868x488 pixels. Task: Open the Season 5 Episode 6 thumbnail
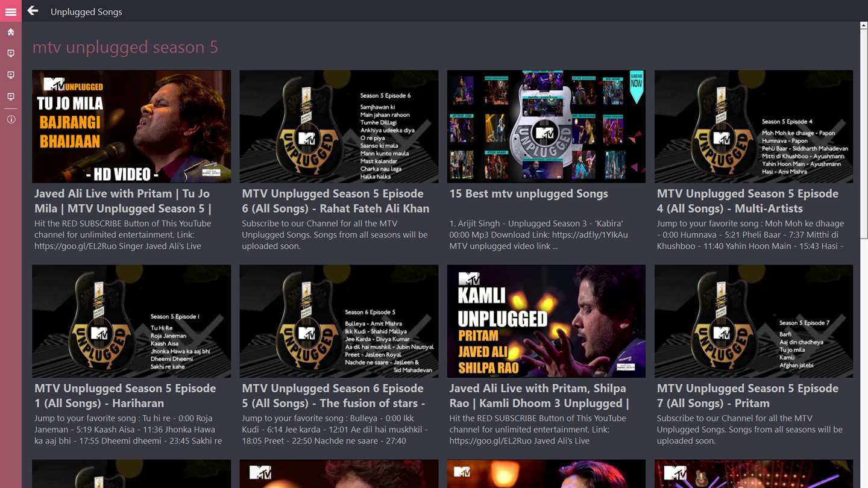(x=339, y=127)
